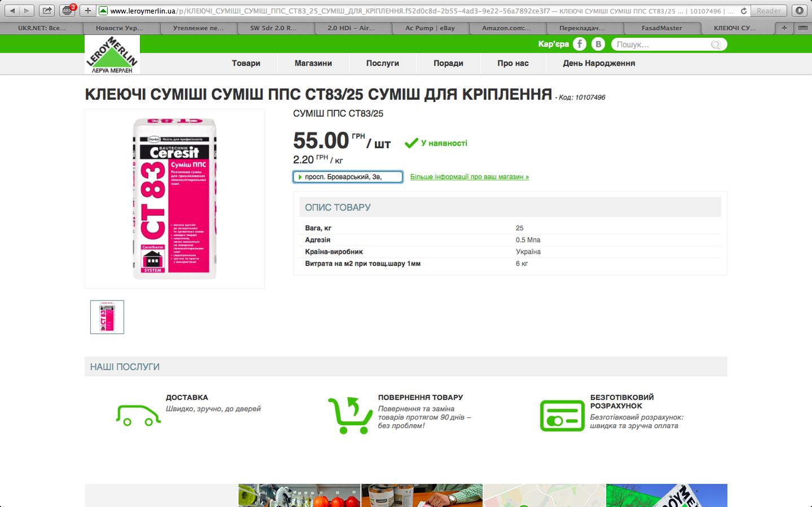Click the AdBlock extension icon
Screen dimensions: 812x507
click(68, 10)
